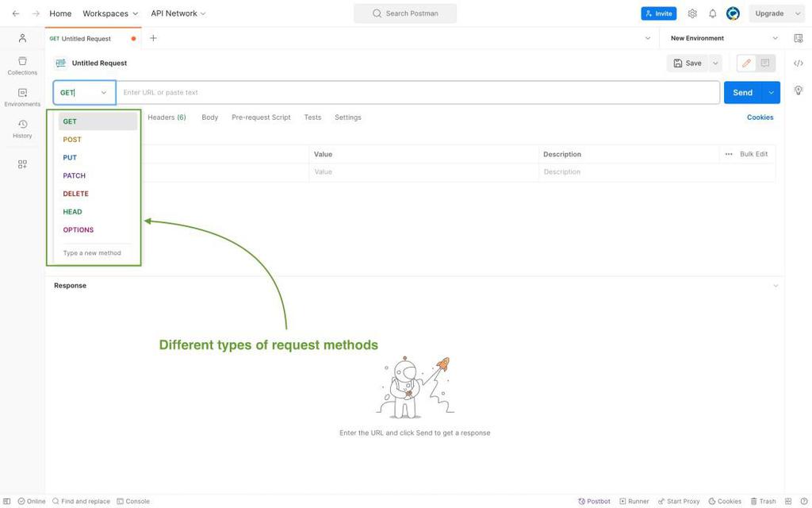The image size is (812, 508).
Task: Expand the Send options arrow
Action: click(771, 92)
